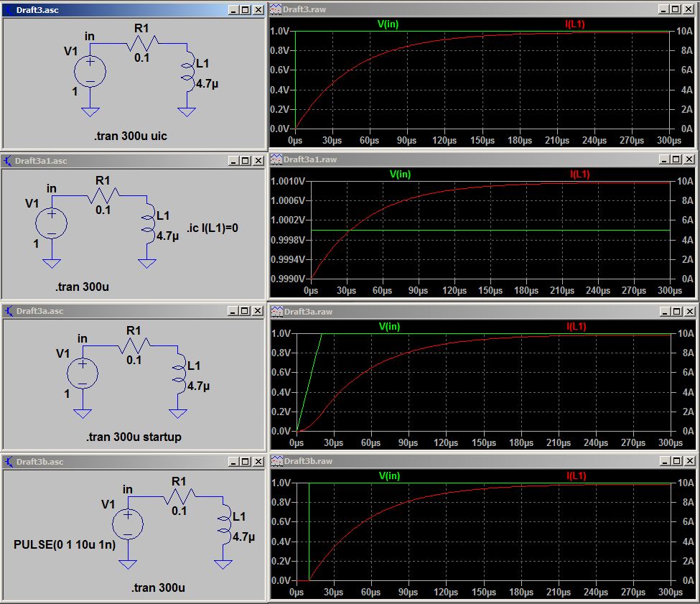700x604 pixels.
Task: Click the PULSE(0 1 10u 1n) source value
Action: (65, 544)
